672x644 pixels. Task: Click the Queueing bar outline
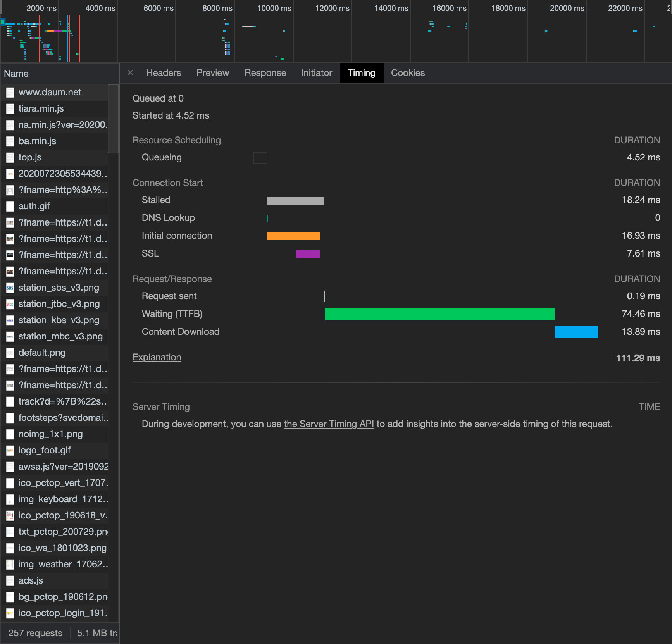coord(260,158)
